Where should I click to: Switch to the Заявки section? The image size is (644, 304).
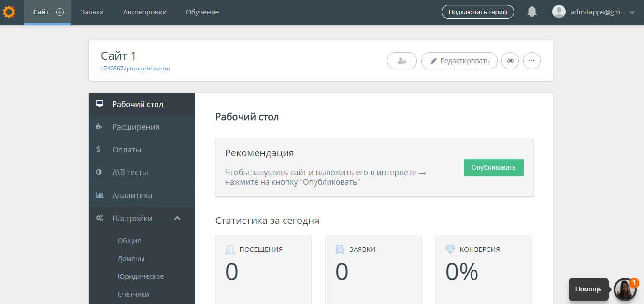click(x=92, y=12)
